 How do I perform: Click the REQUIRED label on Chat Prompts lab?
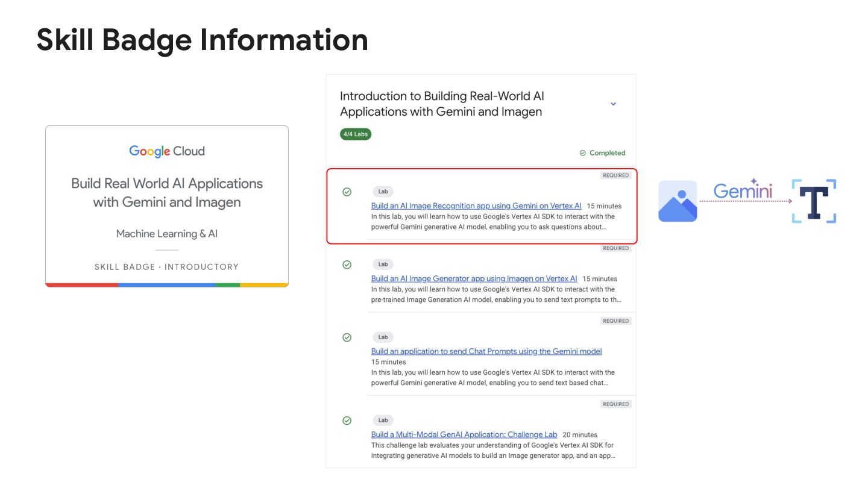click(x=616, y=321)
